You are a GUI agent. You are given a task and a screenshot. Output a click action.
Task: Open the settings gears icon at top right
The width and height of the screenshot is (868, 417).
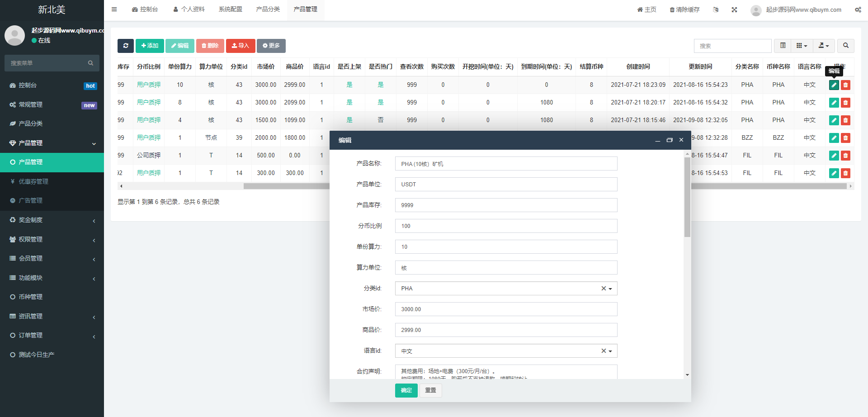tap(858, 9)
